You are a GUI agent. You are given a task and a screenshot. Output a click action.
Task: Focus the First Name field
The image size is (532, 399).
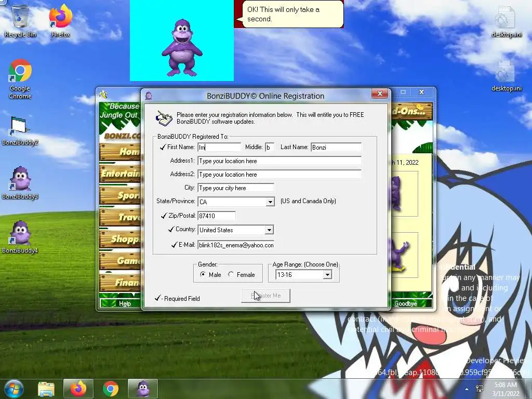click(x=219, y=147)
